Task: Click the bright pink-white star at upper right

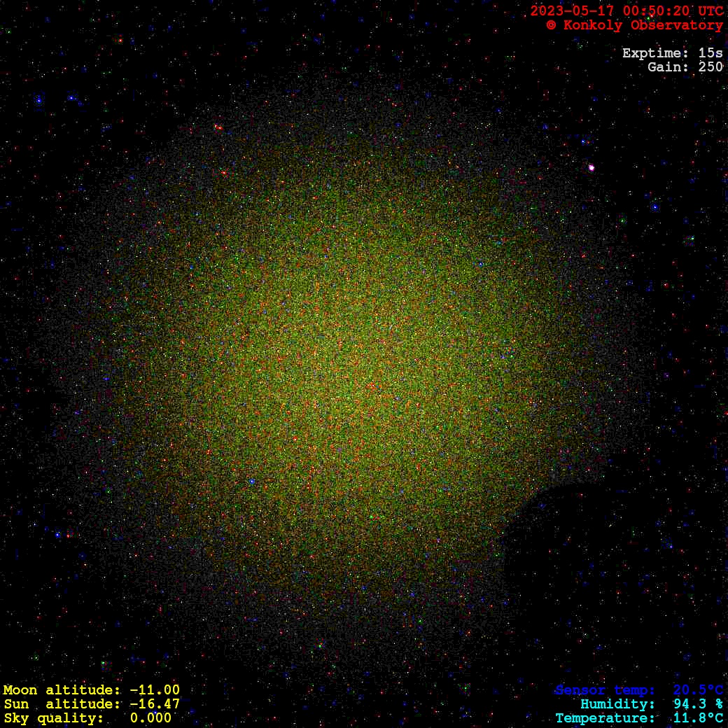Action: tap(591, 168)
